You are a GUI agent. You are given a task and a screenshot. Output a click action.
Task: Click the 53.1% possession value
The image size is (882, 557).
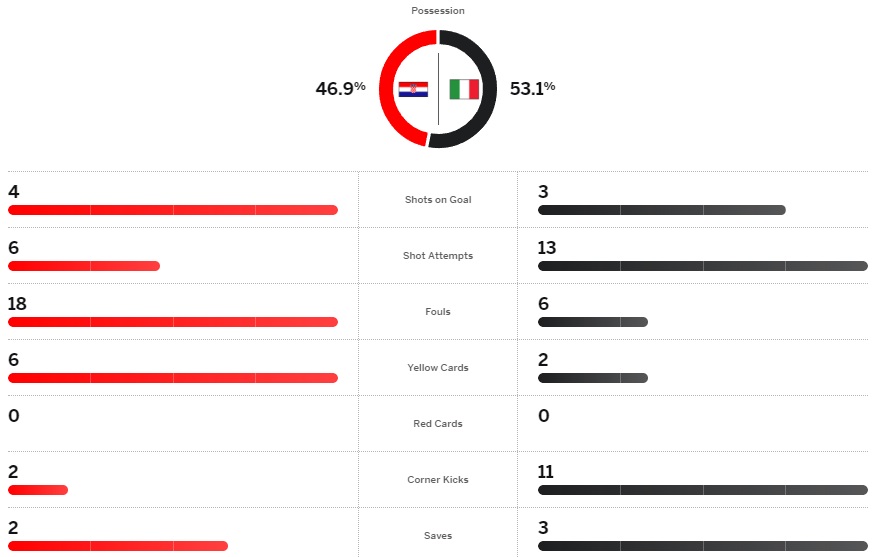[x=533, y=88]
